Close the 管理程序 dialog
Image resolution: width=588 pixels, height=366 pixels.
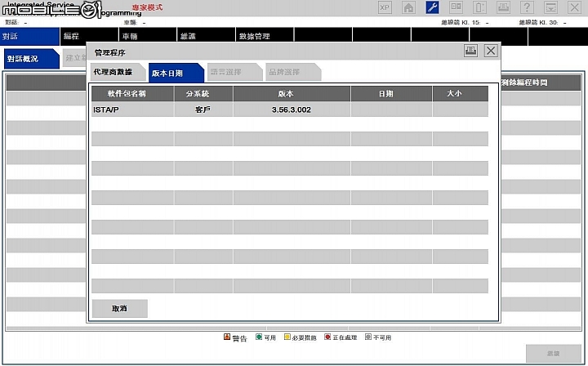pos(491,51)
